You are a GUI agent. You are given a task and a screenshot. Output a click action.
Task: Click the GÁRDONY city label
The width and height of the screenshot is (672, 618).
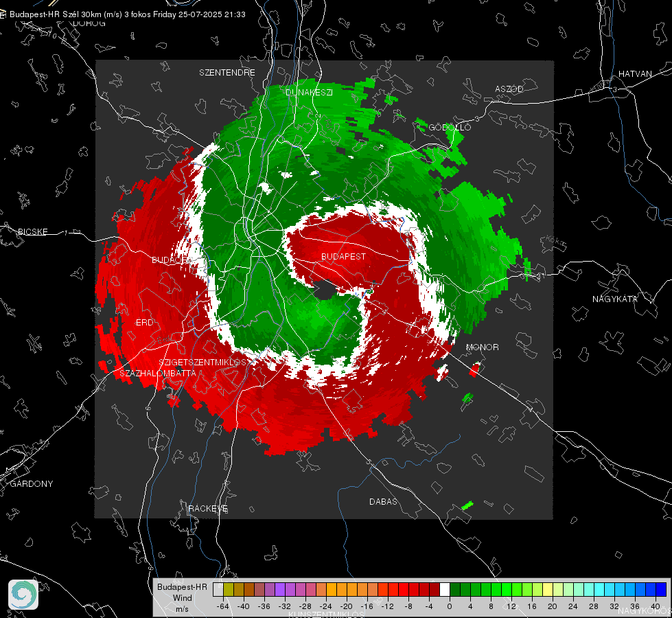click(32, 484)
